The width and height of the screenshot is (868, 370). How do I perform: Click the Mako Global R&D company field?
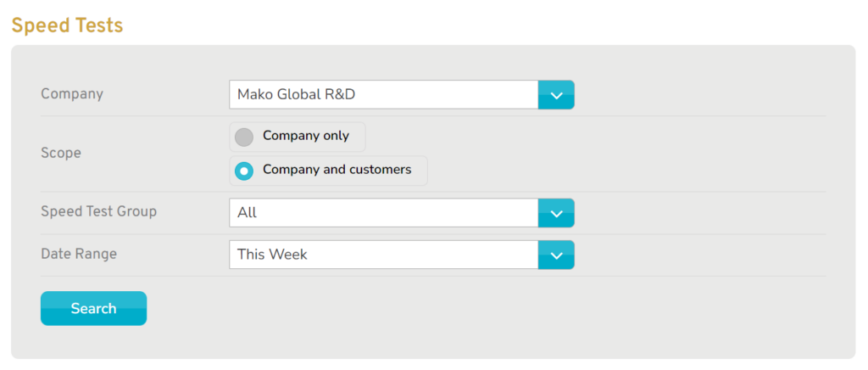[384, 95]
